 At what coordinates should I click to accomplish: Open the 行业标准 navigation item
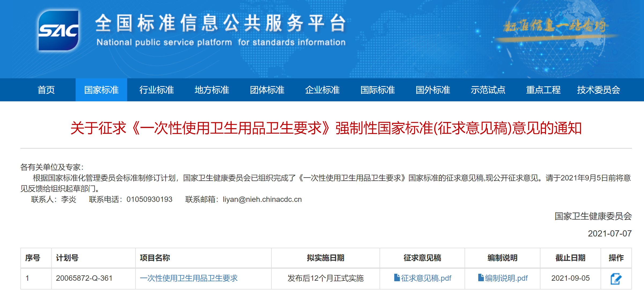[x=157, y=90]
